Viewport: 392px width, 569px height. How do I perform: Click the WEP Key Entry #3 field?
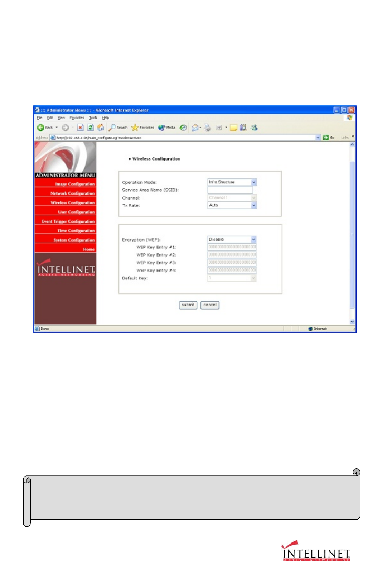(x=232, y=263)
